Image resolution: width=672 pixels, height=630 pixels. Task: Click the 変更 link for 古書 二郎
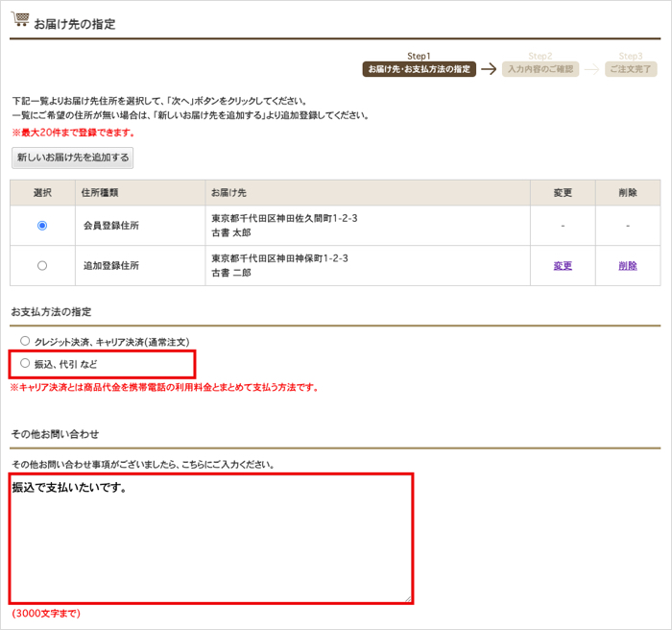(563, 265)
